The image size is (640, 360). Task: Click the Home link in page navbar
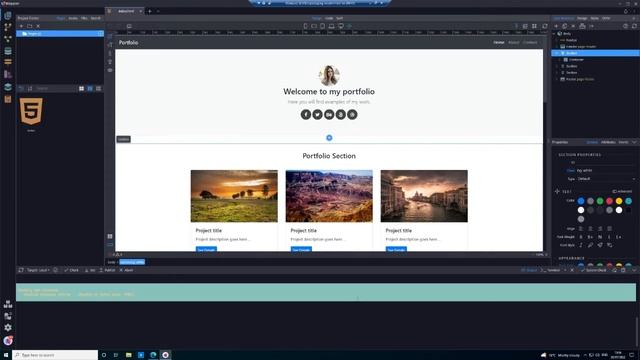(x=499, y=42)
